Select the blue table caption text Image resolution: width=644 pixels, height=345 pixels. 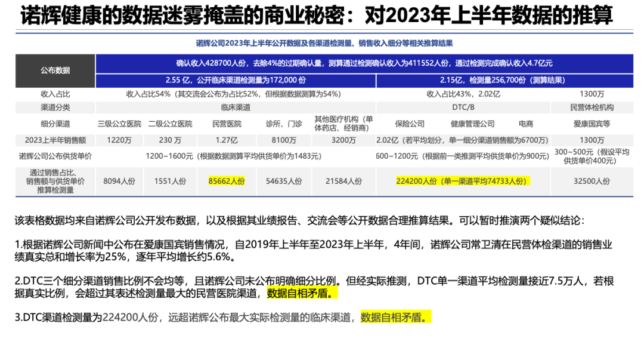(324, 43)
